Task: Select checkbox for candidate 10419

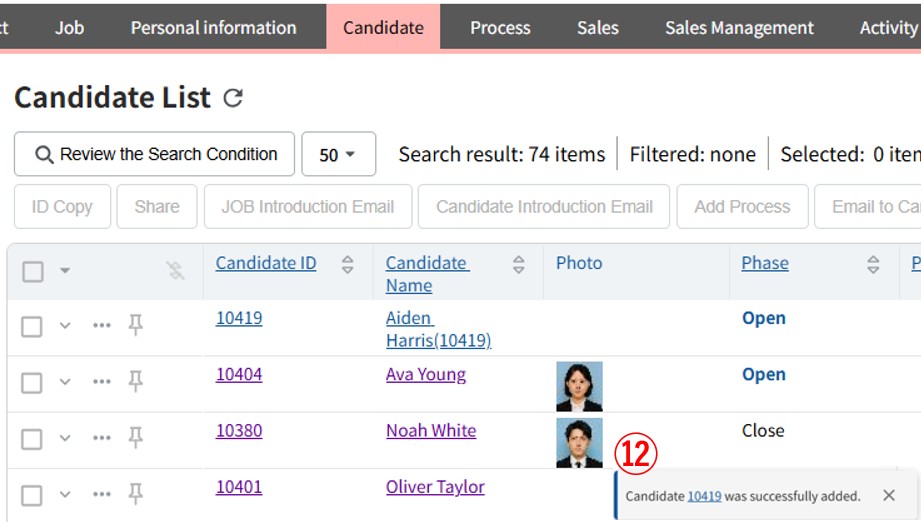Action: pyautogui.click(x=32, y=326)
